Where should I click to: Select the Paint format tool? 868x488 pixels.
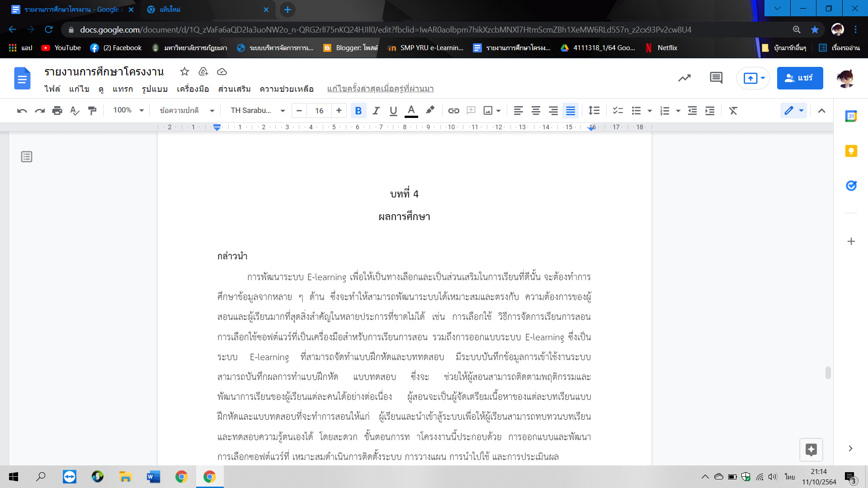point(92,111)
